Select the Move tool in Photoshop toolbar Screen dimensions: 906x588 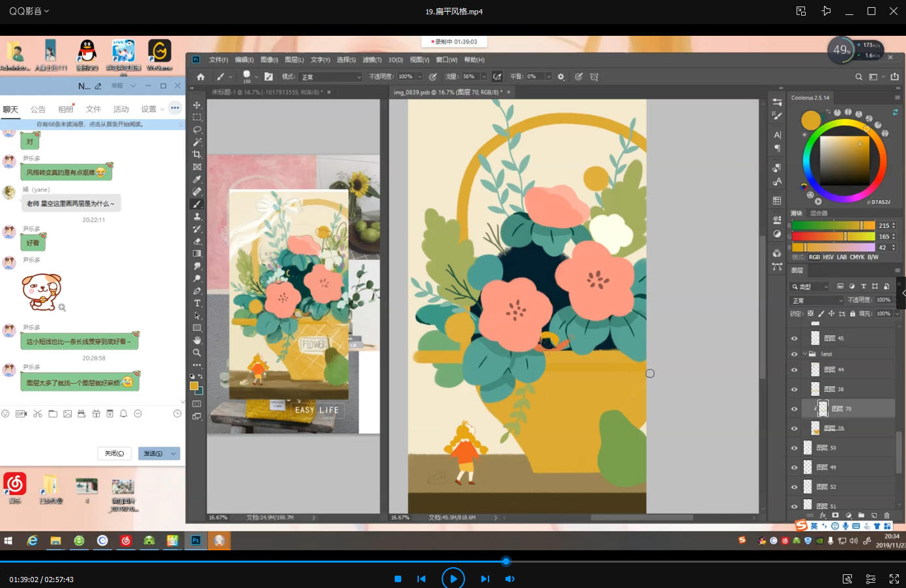pos(197,105)
